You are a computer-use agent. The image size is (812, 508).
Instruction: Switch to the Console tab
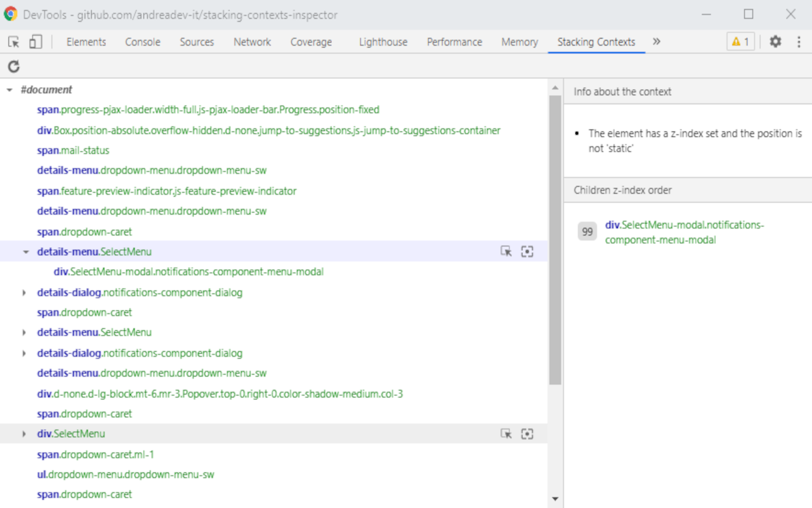pos(142,41)
